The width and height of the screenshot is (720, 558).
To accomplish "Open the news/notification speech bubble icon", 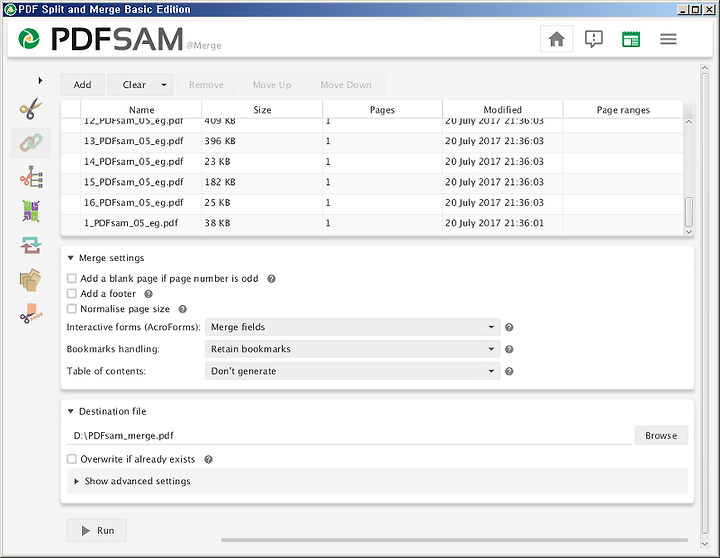I will click(x=594, y=39).
